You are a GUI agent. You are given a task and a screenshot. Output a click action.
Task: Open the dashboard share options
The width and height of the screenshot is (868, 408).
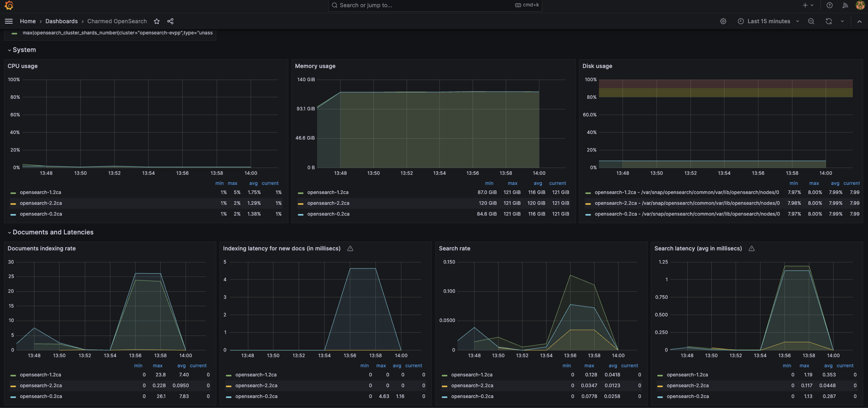[x=170, y=21]
